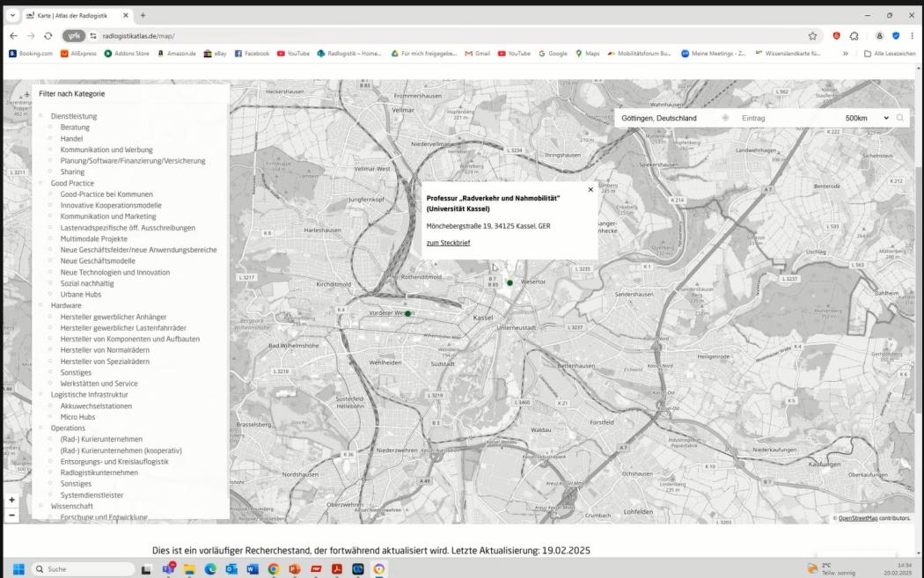
Task: Go back with the browser back arrow
Action: (13, 36)
